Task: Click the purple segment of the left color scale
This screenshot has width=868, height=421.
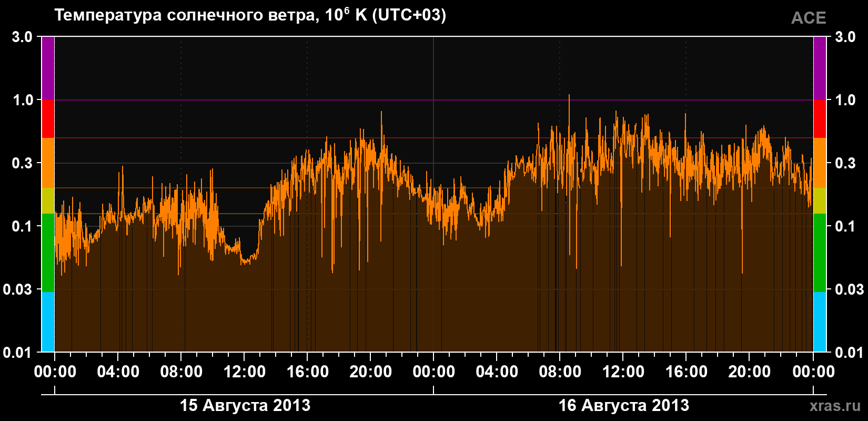Action: pos(48,68)
